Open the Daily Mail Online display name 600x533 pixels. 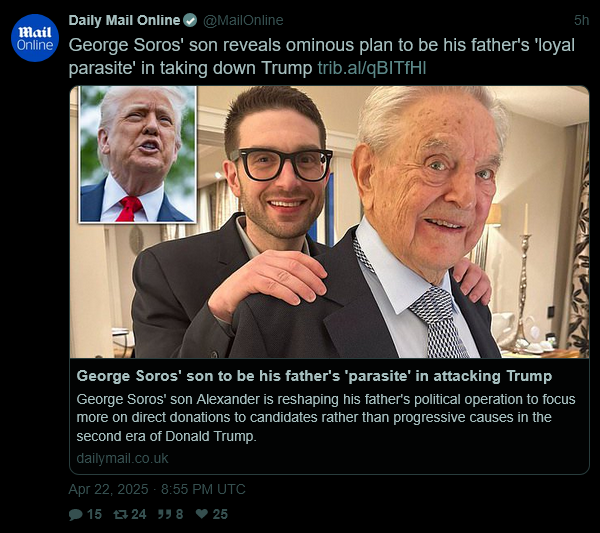pos(124,20)
